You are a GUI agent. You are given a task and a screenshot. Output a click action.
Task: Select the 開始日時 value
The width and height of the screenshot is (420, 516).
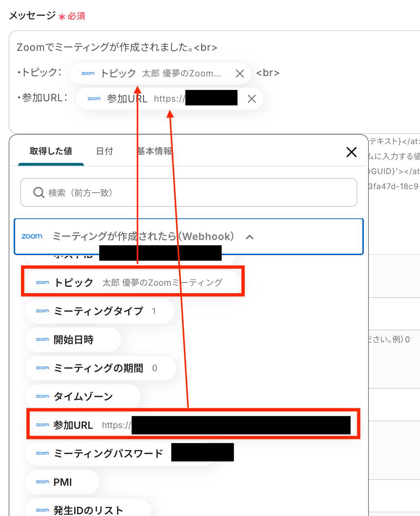[73, 339]
